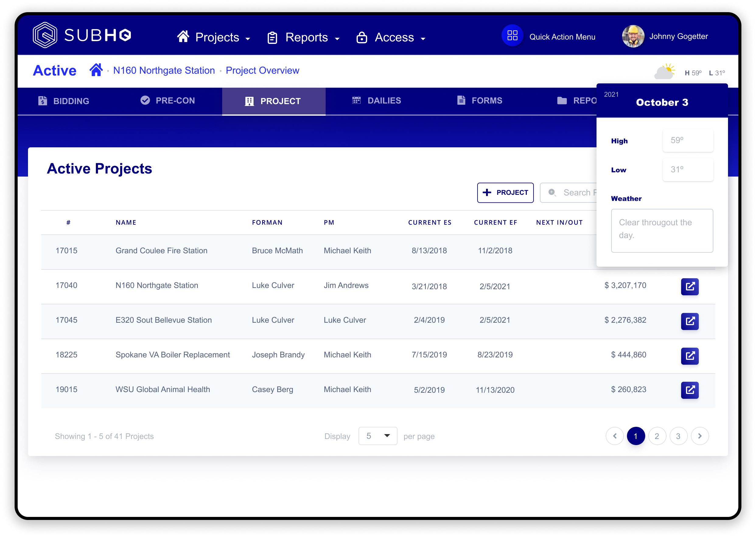The width and height of the screenshot is (756, 537).
Task: Click the Weather description text box
Action: pos(662,230)
